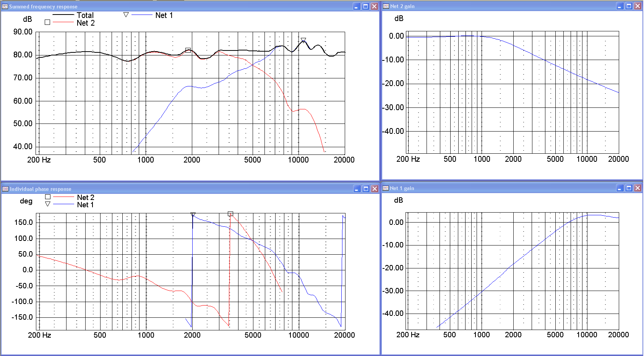The width and height of the screenshot is (644, 356).
Task: Click the Net 2 gain window icon
Action: click(386, 6)
